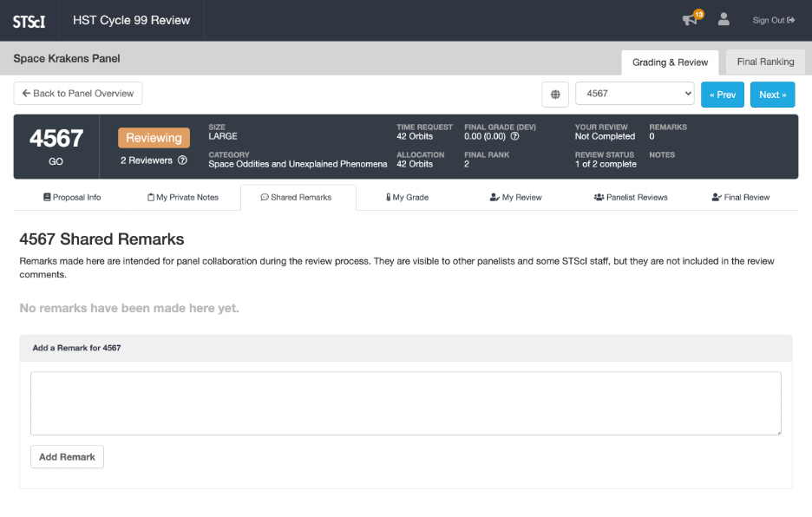The height and width of the screenshot is (517, 812).
Task: Select the Shared Remarks tab
Action: tap(297, 198)
